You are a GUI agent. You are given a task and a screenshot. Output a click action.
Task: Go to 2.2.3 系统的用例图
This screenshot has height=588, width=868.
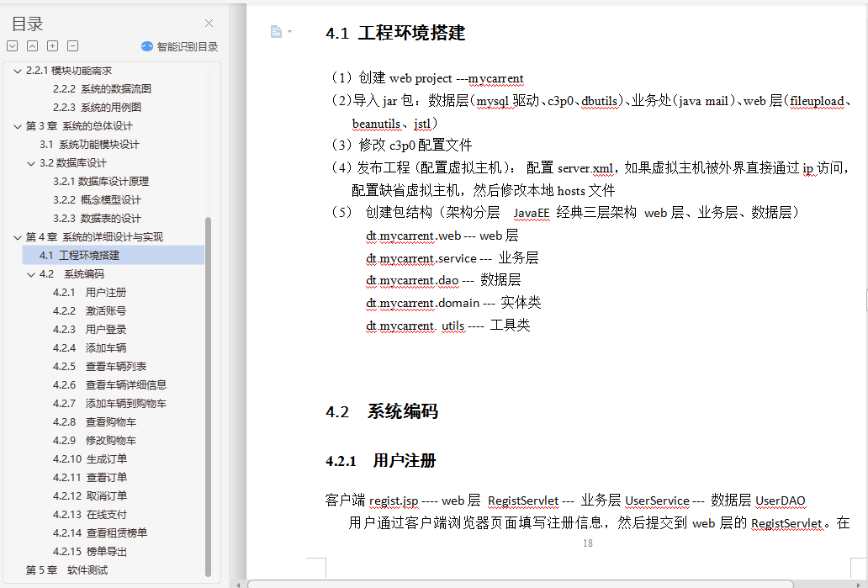(x=97, y=108)
